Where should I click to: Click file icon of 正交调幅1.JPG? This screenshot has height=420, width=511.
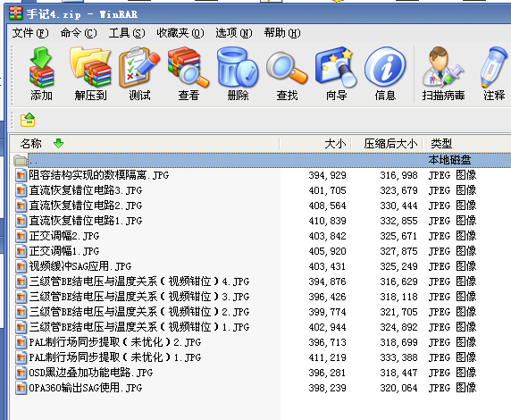click(x=21, y=251)
